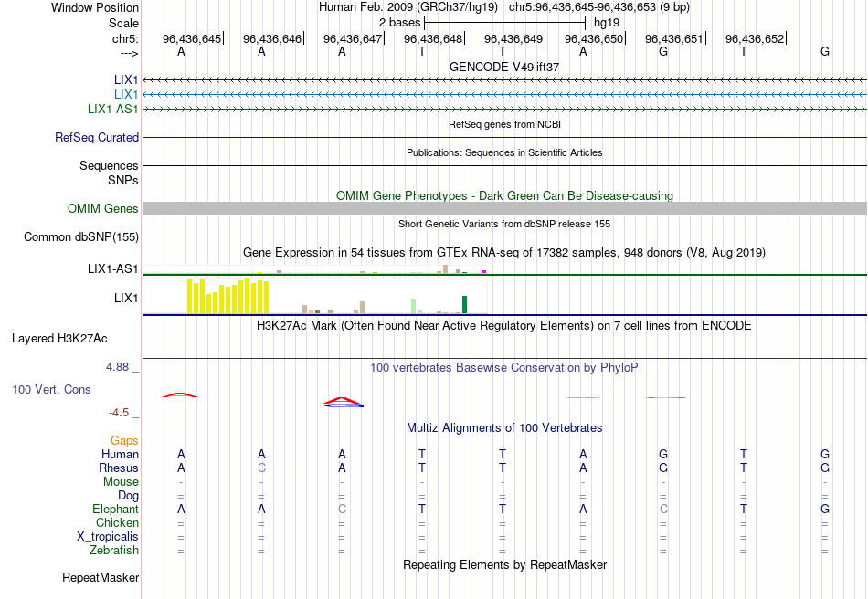The height and width of the screenshot is (599, 868).
Task: Click the Human Feb. 2009 assembly position header
Action: coord(504,7)
